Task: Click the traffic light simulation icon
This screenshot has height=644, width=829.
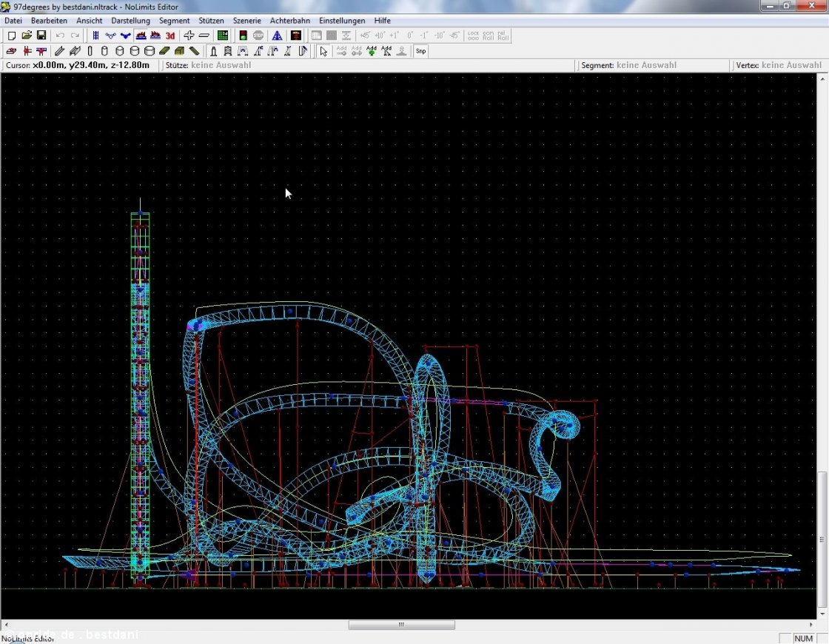Action: click(x=243, y=36)
